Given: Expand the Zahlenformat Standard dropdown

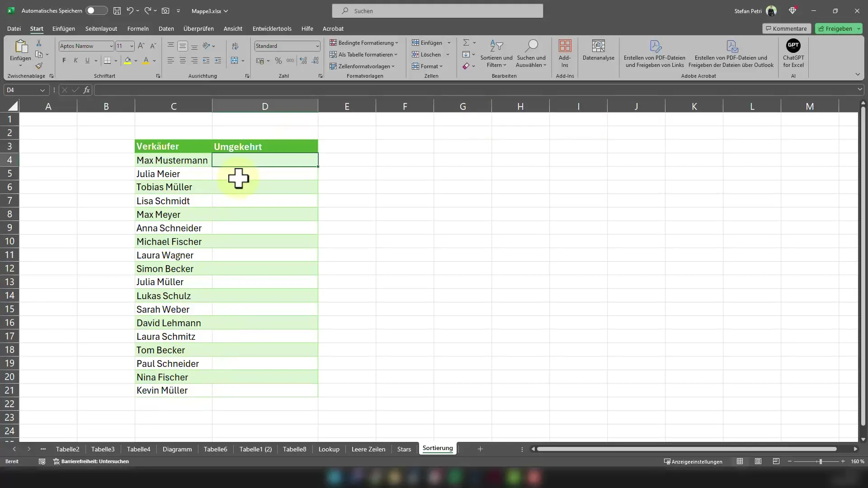Looking at the screenshot, I should pos(316,46).
